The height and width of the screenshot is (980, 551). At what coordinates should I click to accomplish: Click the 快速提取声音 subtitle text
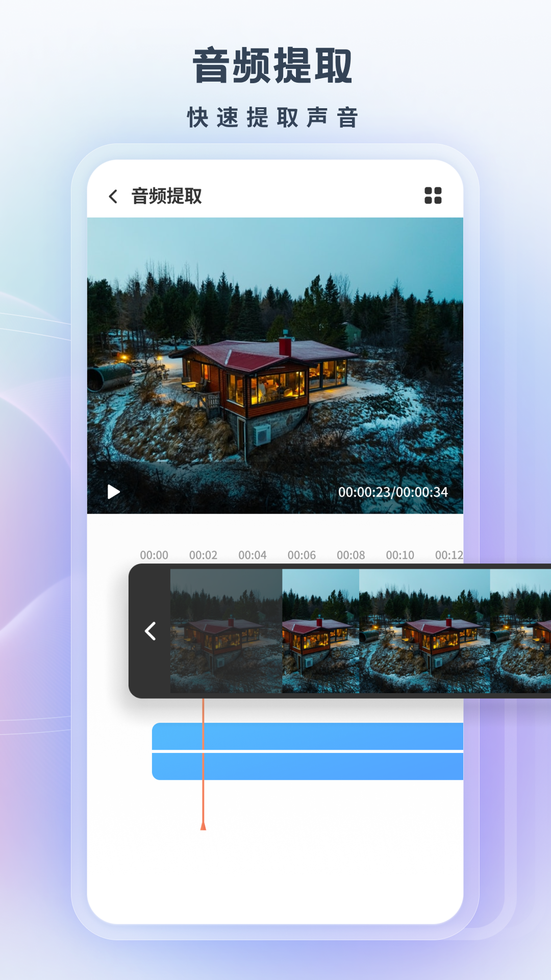[x=273, y=117]
